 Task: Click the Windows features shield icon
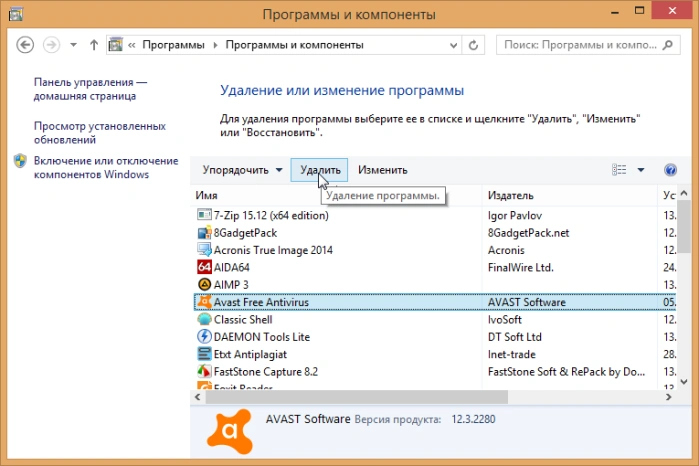pos(20,161)
